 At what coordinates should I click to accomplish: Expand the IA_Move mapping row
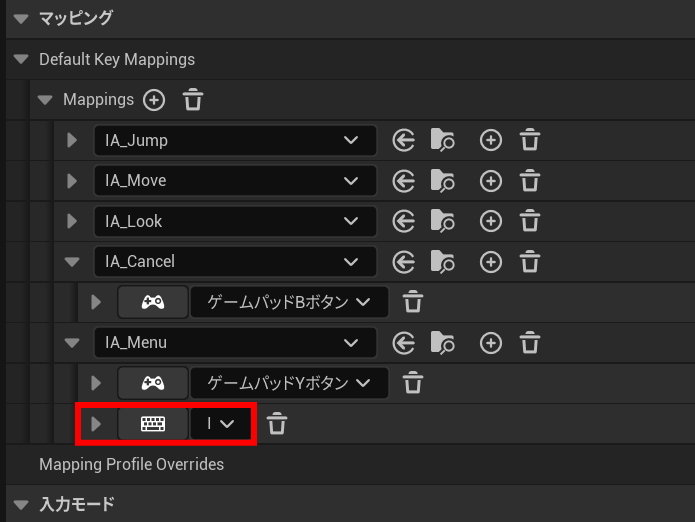coord(72,181)
